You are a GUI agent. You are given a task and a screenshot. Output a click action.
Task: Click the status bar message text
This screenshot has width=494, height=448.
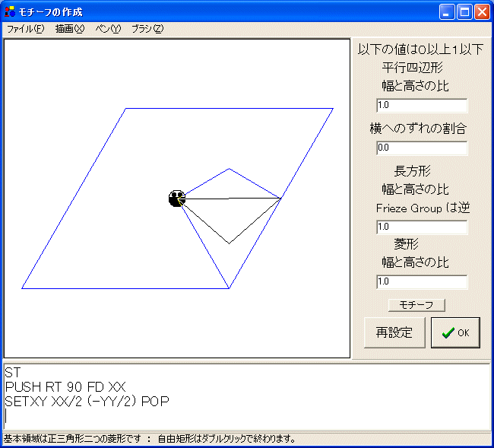(x=149, y=439)
